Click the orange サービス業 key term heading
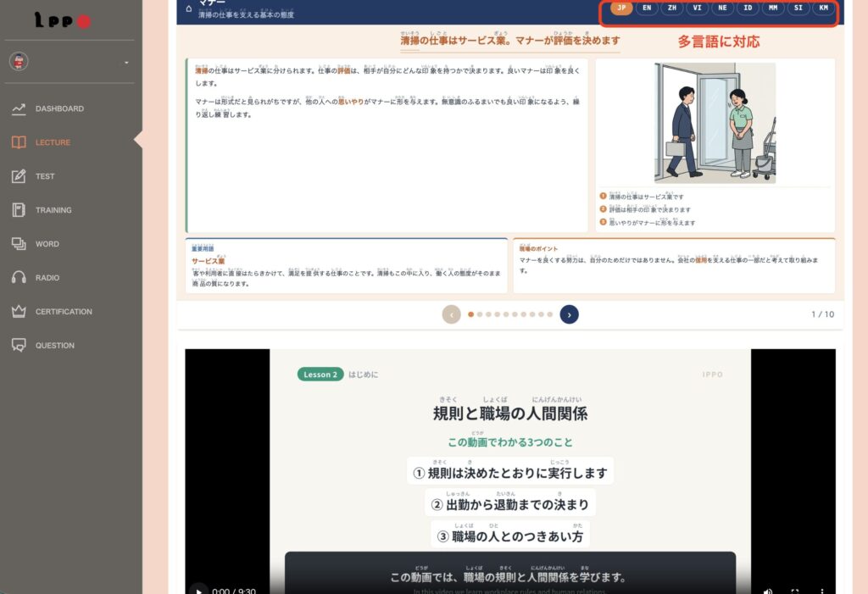 [x=209, y=261]
